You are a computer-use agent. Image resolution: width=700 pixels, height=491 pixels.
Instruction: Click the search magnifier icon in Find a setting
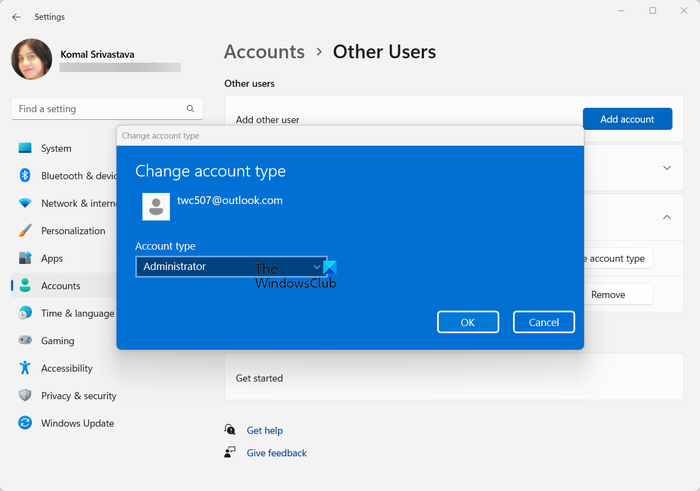pos(190,108)
